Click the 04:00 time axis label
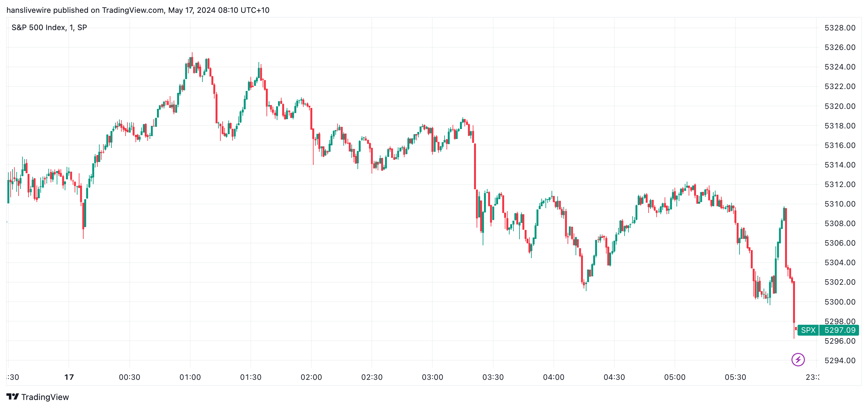 click(x=553, y=377)
